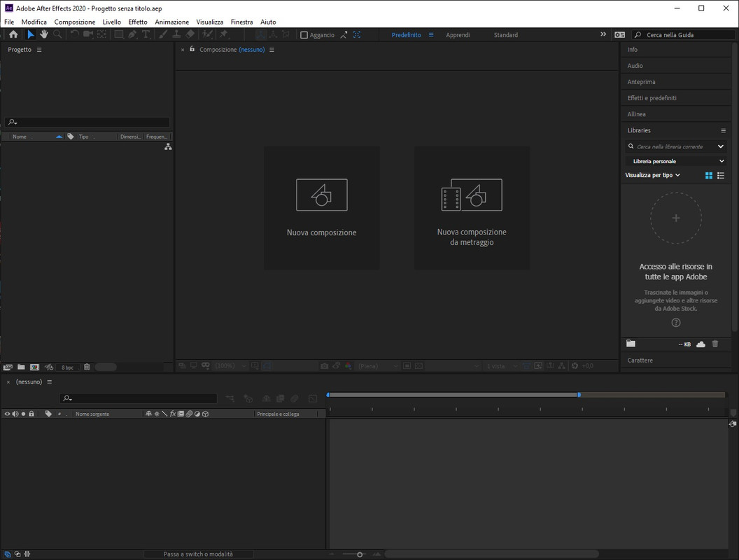Select the Pen tool
This screenshot has height=560, width=739.
132,34
